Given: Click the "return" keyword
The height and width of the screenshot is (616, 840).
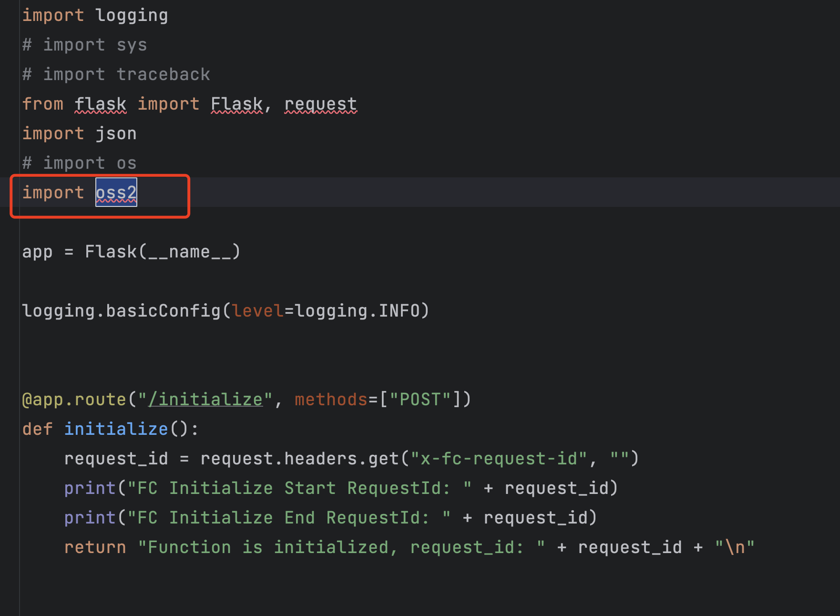Looking at the screenshot, I should click(95, 547).
